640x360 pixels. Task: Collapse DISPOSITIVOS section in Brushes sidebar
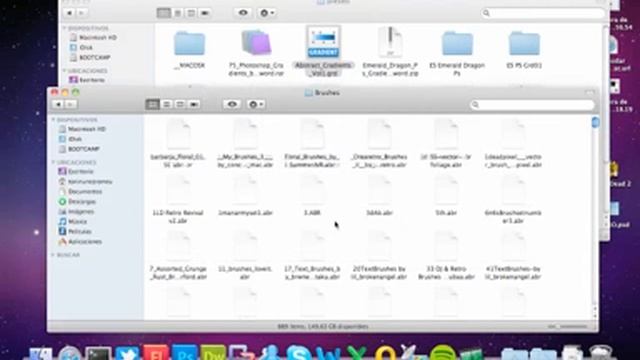click(x=53, y=120)
